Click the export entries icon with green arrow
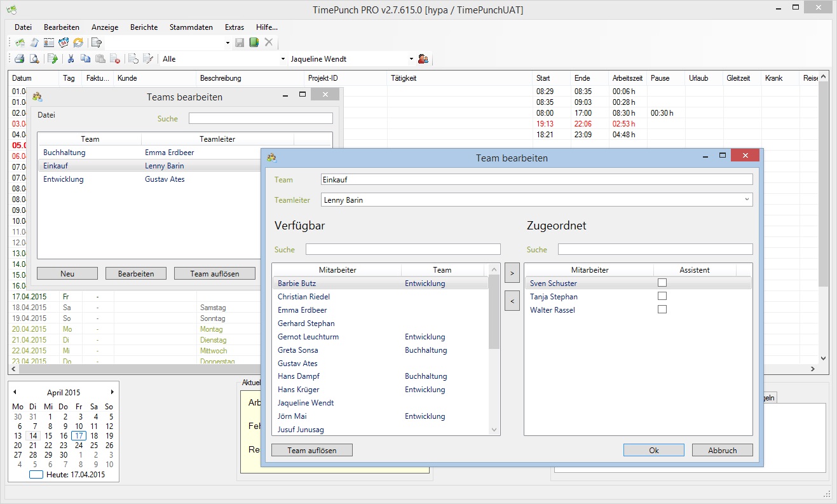Image resolution: width=837 pixels, height=504 pixels. click(x=53, y=59)
